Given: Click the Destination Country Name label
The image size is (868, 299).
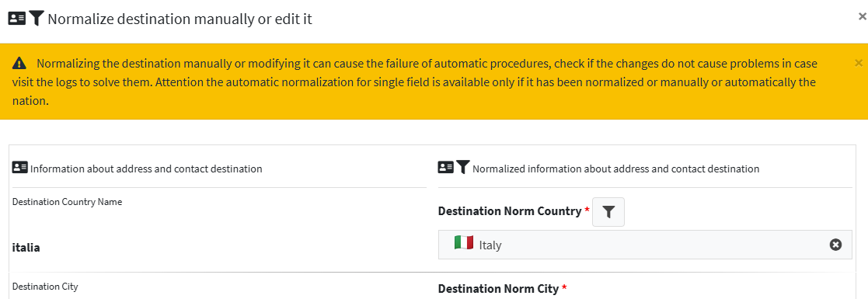Looking at the screenshot, I should tap(67, 202).
